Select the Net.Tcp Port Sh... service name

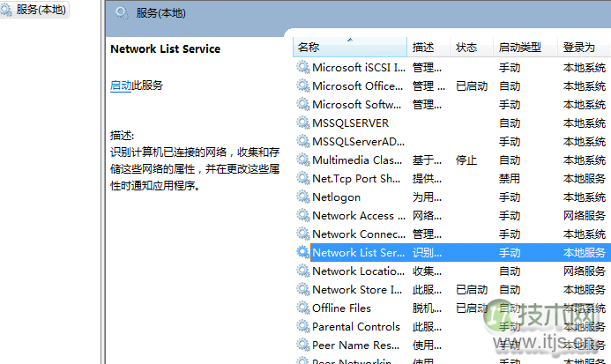coord(356,179)
